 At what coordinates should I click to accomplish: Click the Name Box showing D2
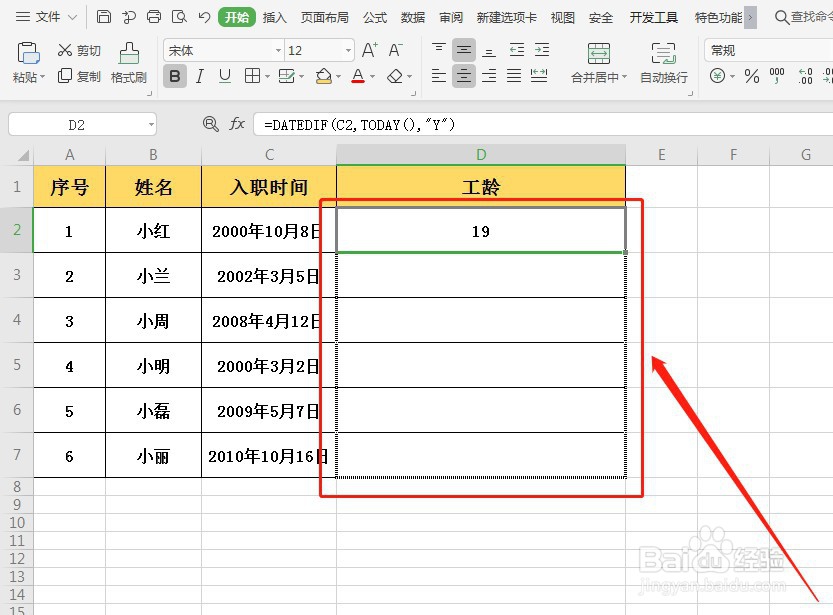coord(75,123)
